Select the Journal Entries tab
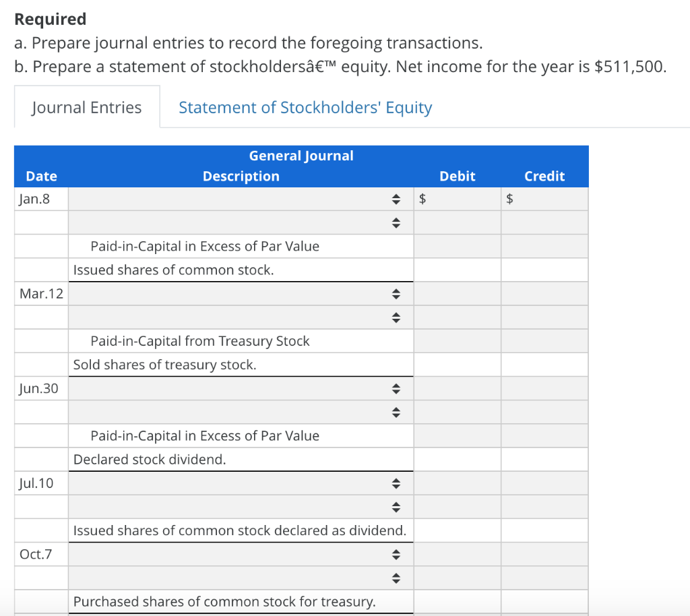 click(86, 106)
